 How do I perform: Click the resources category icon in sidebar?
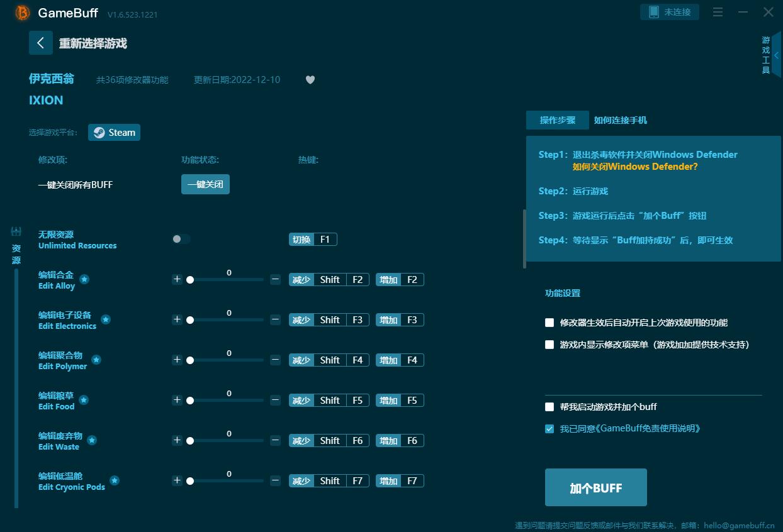tap(16, 231)
